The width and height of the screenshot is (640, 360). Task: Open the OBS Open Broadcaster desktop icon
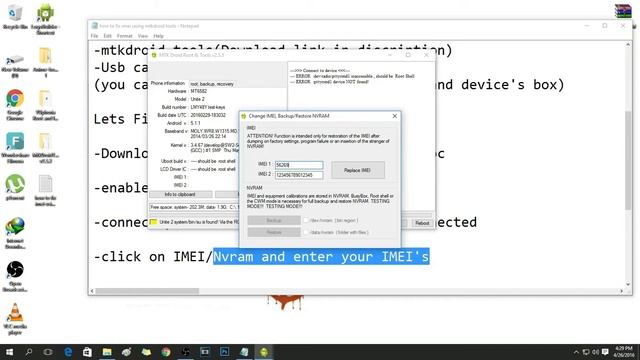(15, 276)
